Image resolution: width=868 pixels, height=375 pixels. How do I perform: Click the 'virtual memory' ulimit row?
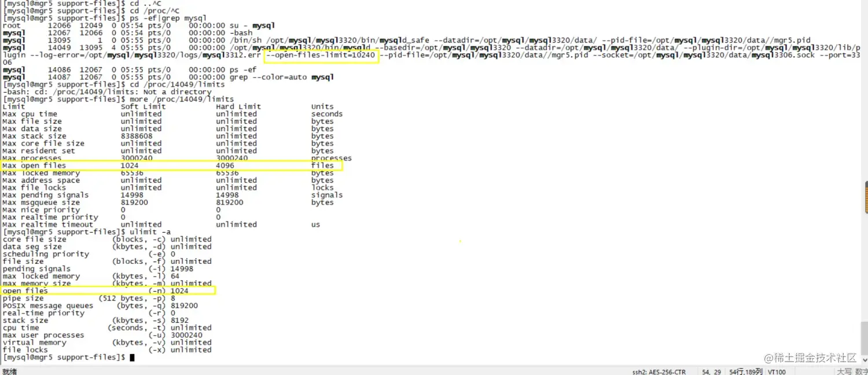(x=107, y=343)
